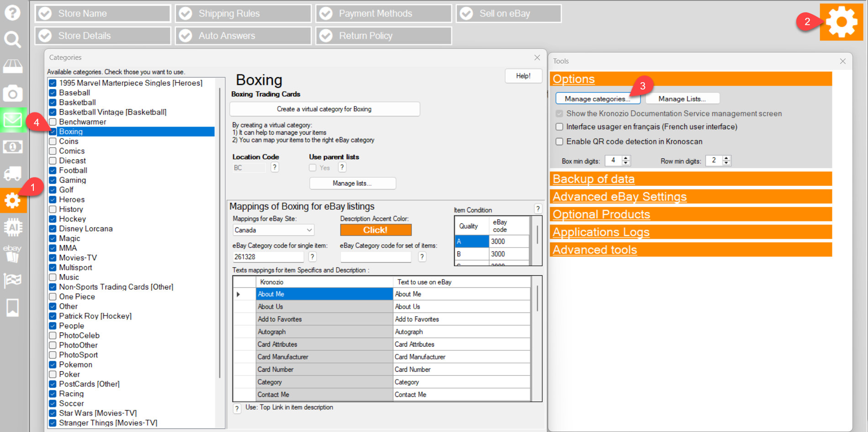
Task: Toggle the Coins category checkbox
Action: pyautogui.click(x=53, y=141)
